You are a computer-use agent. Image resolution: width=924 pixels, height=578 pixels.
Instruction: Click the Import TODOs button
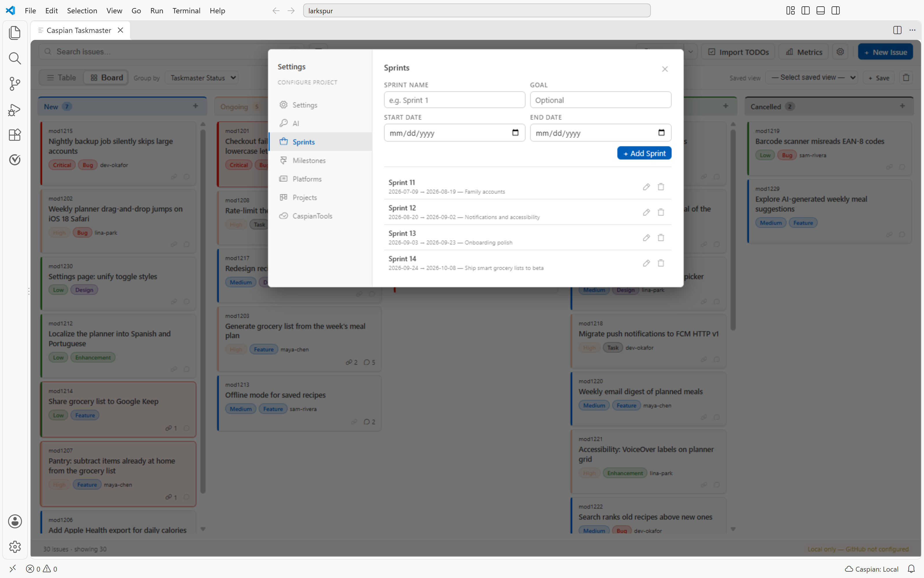738,52
